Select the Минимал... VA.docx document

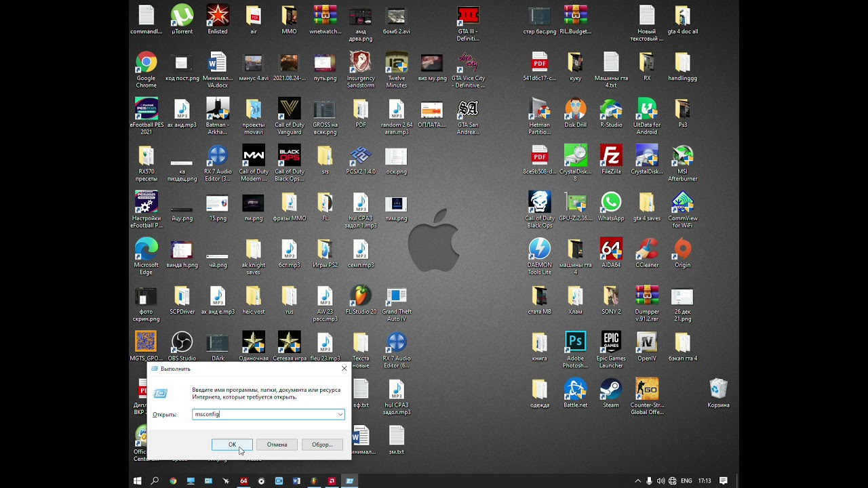pos(218,70)
